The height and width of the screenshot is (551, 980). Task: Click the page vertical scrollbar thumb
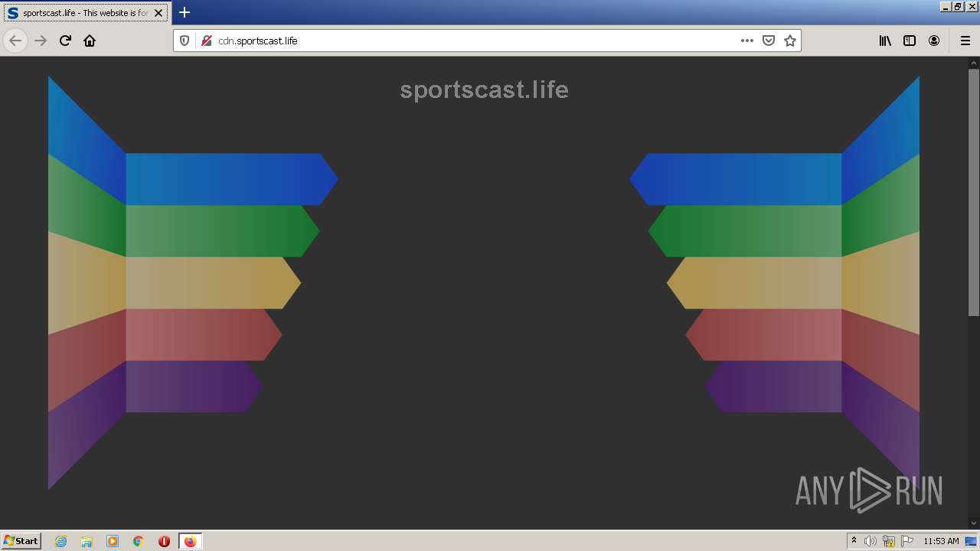[974, 192]
